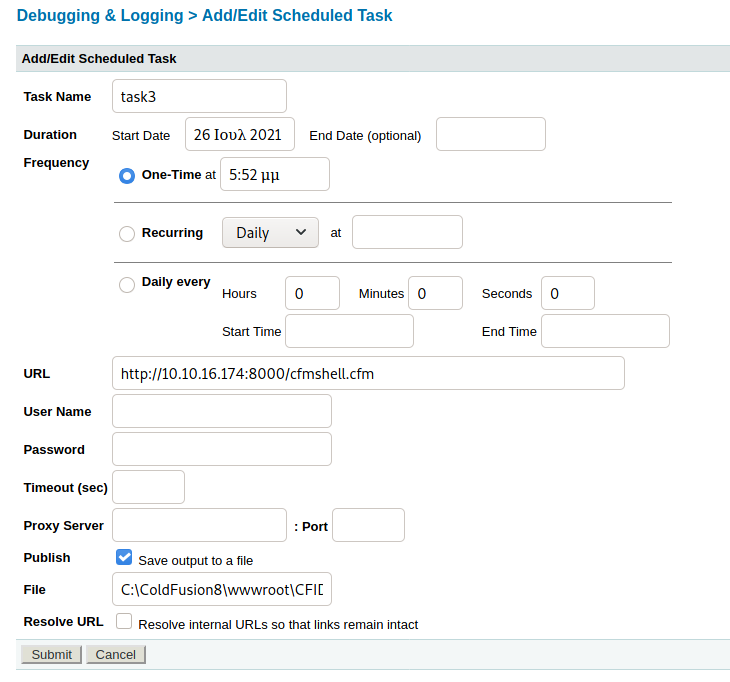Click the Submit button

51,654
